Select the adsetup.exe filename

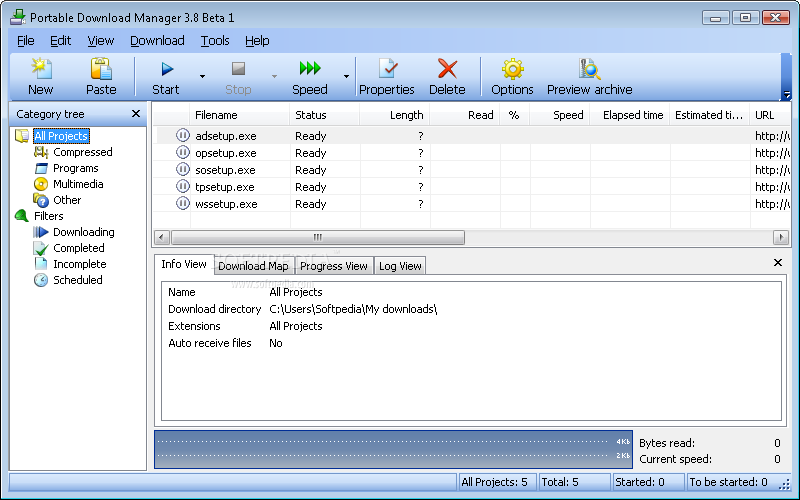click(x=226, y=136)
